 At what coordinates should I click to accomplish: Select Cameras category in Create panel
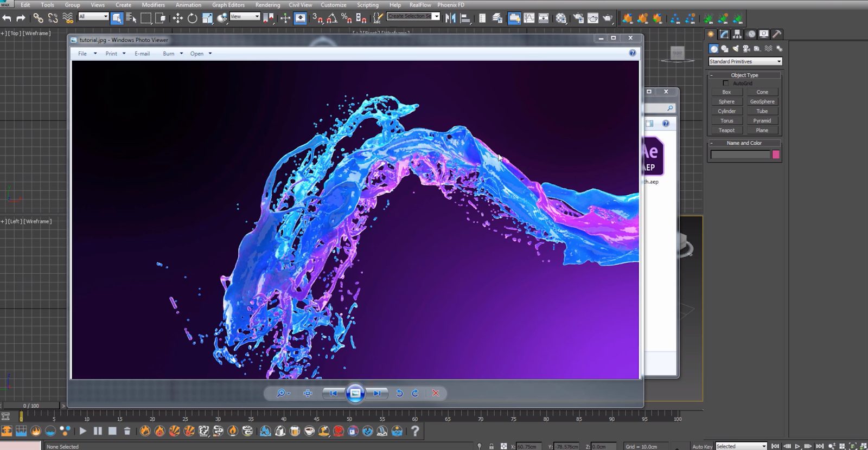(x=746, y=49)
